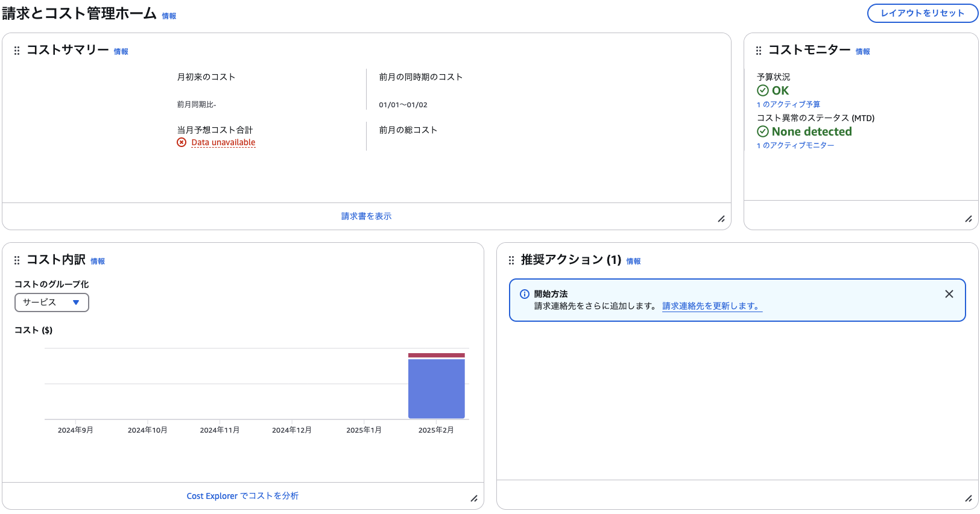The image size is (980, 514).
Task: Click resize handle of コストサマリー widget
Action: (721, 219)
